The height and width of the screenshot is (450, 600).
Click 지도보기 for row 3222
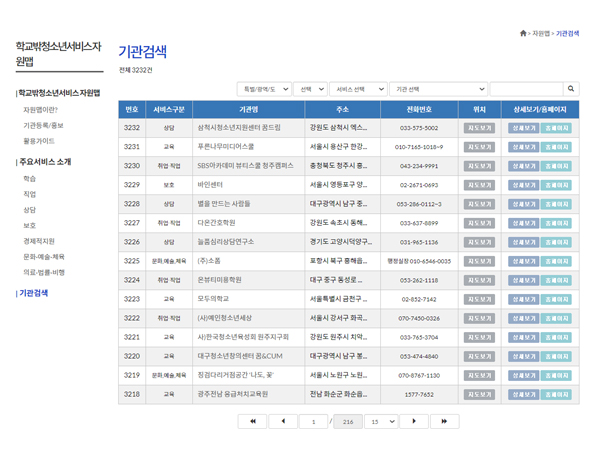coord(479,318)
